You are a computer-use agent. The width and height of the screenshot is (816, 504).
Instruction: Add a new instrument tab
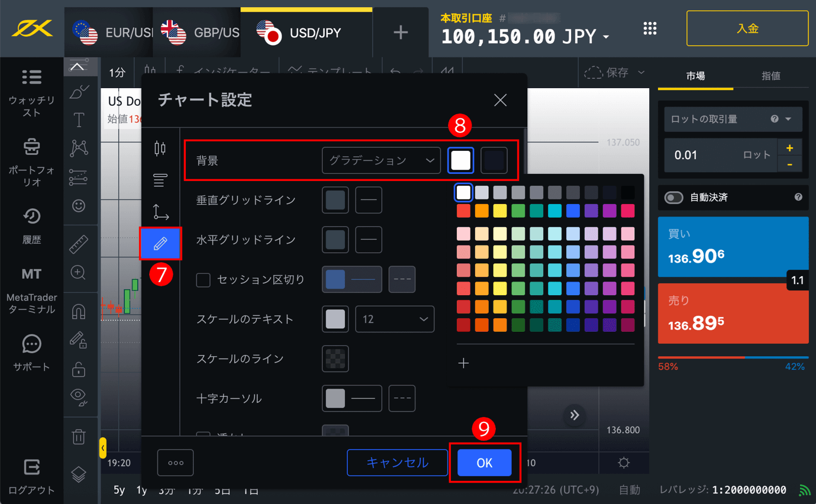401,33
